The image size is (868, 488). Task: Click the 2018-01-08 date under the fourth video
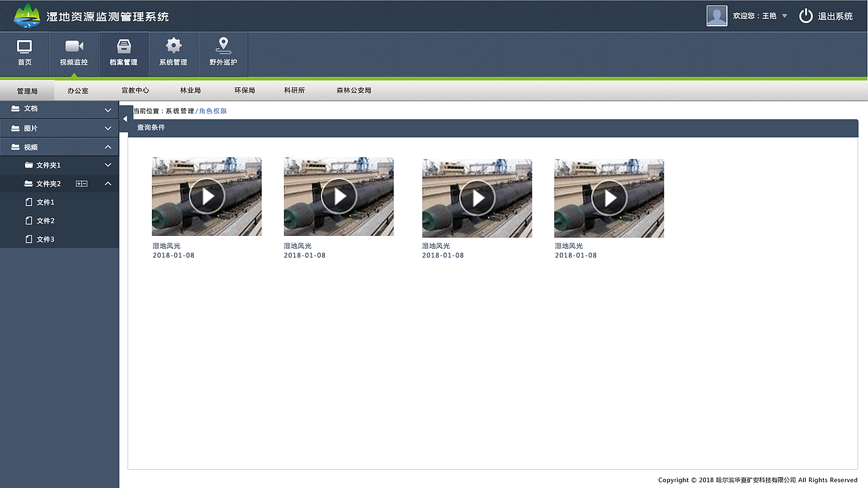[x=576, y=256]
